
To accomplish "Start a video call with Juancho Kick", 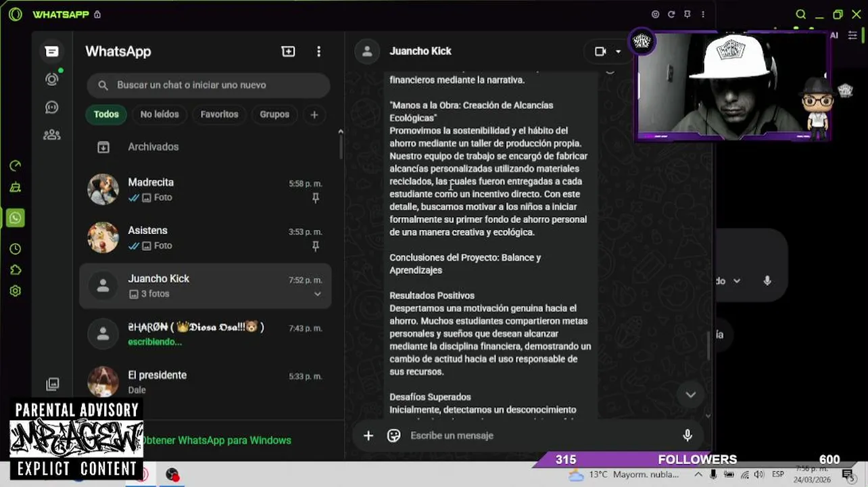I will 600,51.
